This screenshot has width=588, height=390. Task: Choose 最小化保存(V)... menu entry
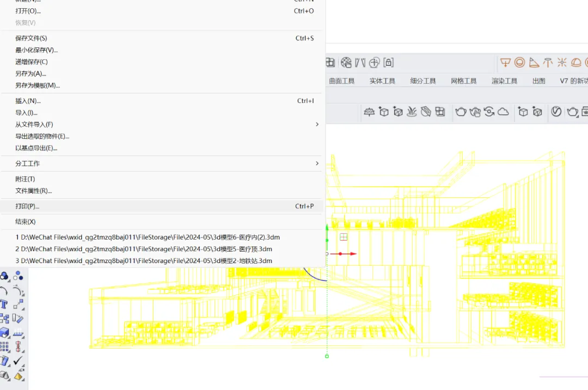161,50
